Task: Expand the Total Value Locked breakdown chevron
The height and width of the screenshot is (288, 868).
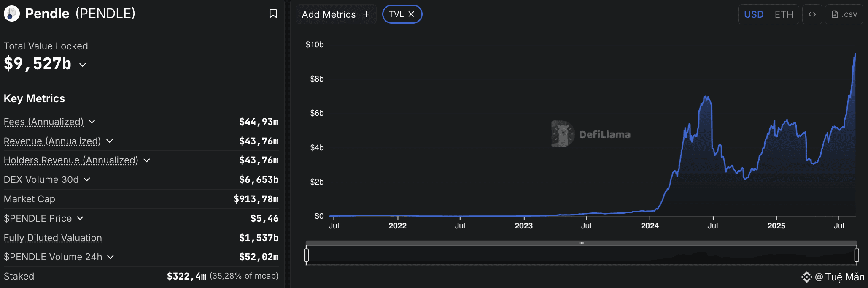Action: click(x=83, y=65)
